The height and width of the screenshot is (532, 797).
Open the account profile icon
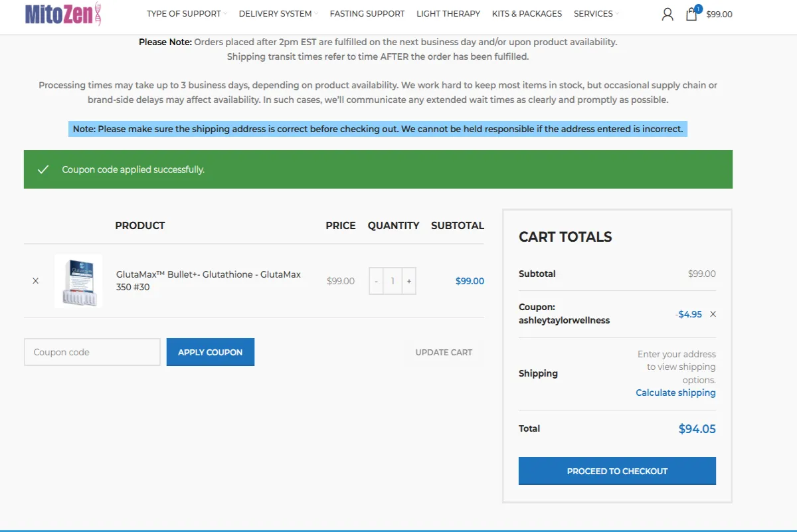(667, 13)
